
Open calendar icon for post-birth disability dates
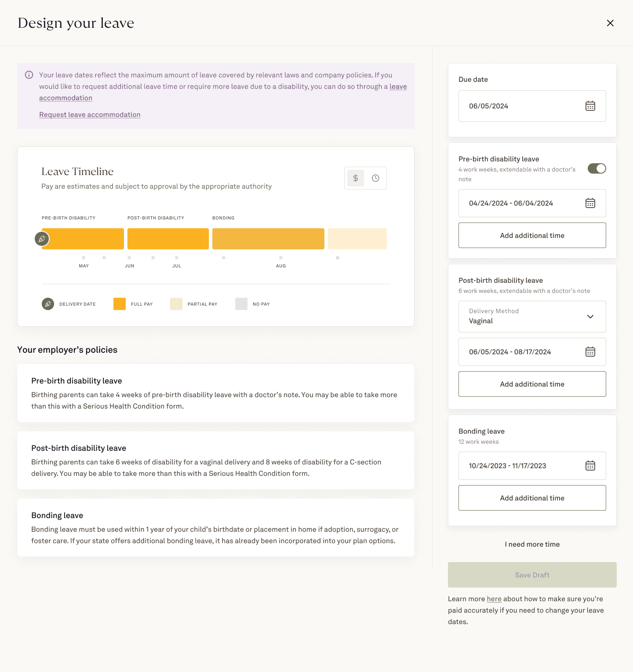[x=590, y=352]
